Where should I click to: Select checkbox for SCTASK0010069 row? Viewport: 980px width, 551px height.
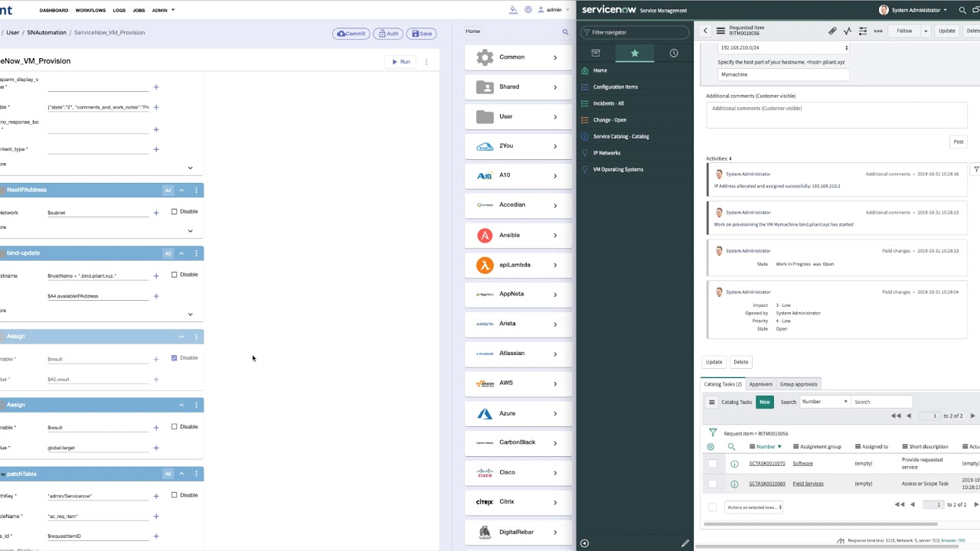[x=713, y=484]
